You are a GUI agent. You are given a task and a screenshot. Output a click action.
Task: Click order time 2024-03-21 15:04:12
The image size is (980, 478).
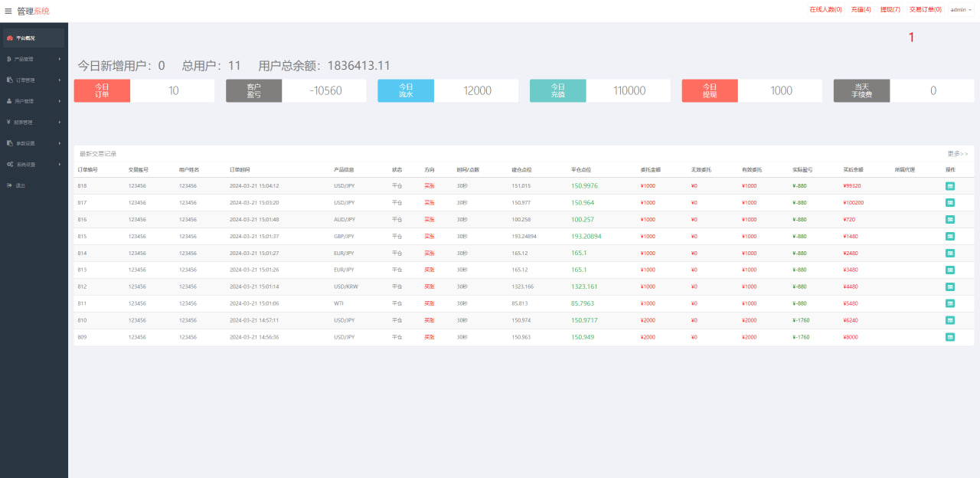pos(254,186)
